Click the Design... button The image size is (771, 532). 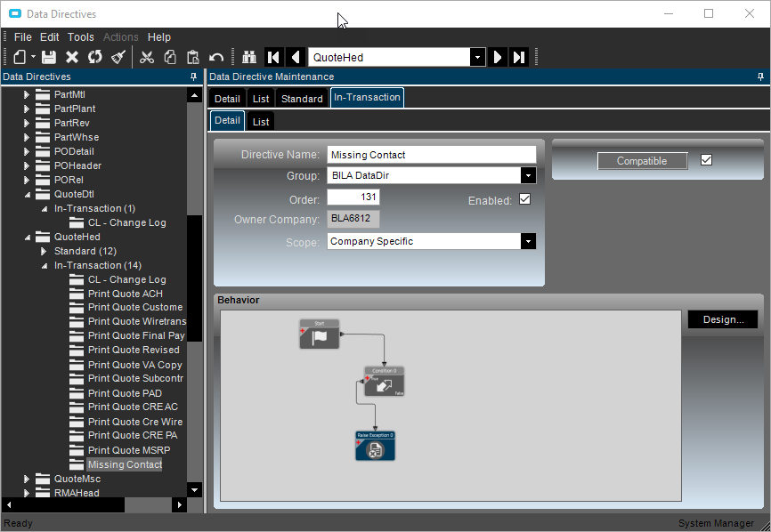click(x=723, y=319)
